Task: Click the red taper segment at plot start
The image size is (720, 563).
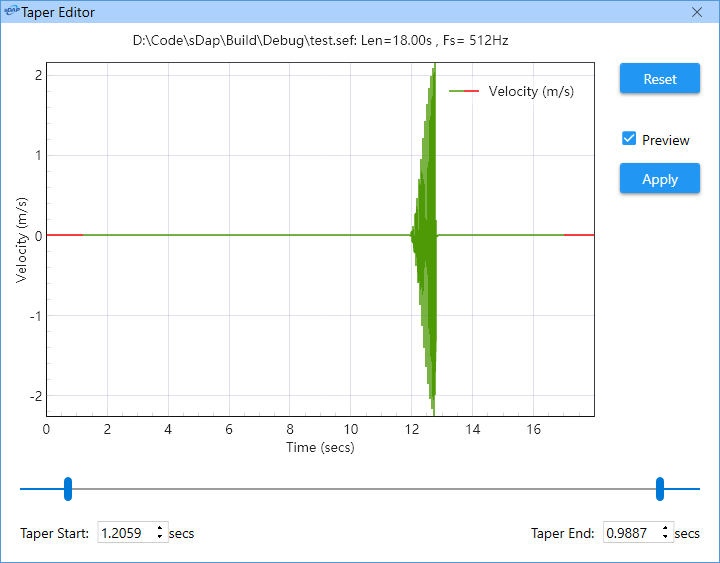Action: click(x=65, y=235)
